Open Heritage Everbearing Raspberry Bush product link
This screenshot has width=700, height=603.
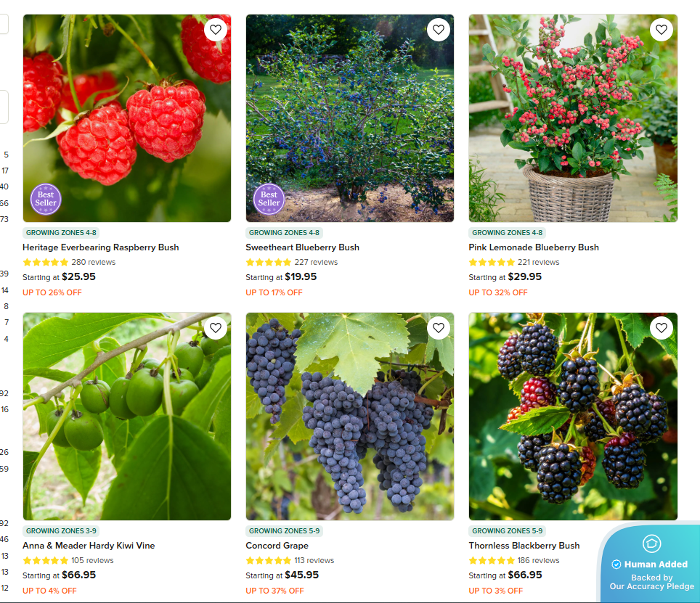click(x=101, y=247)
